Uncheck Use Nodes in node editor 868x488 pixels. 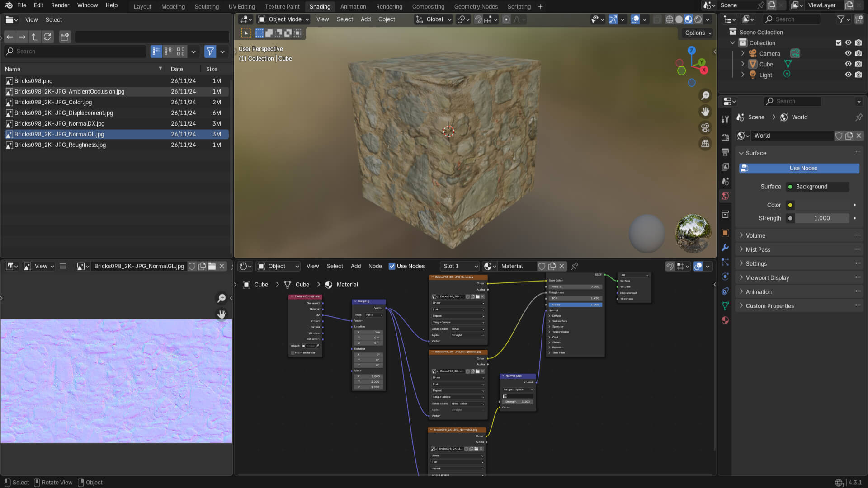click(x=392, y=266)
